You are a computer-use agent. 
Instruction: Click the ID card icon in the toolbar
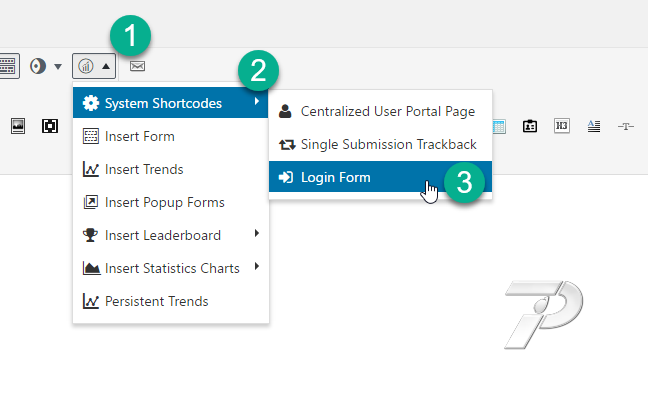coord(530,126)
